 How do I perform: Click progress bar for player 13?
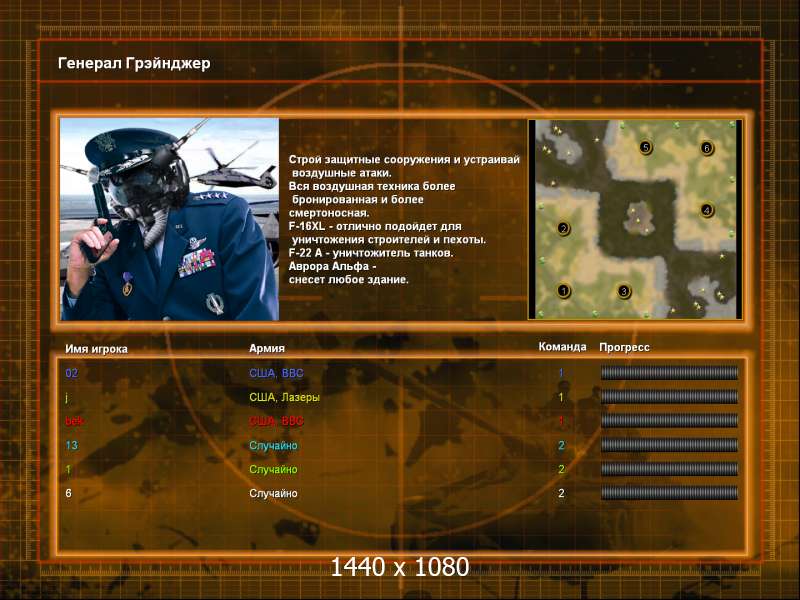pyautogui.click(x=669, y=445)
